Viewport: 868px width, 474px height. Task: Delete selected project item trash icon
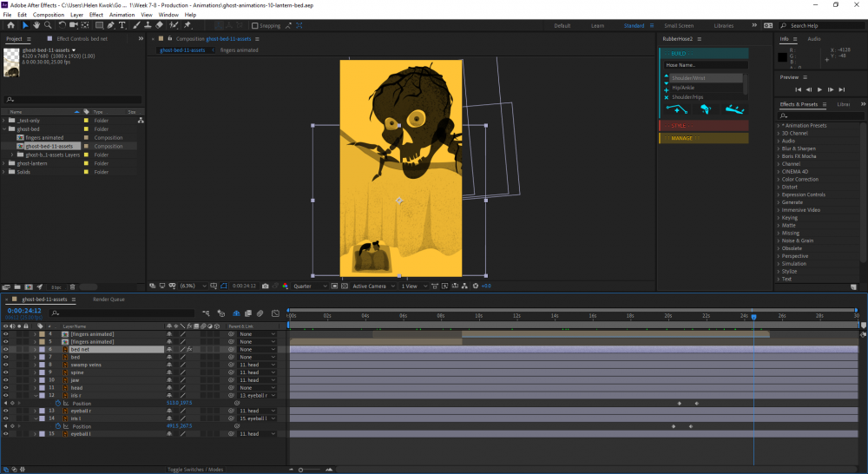coord(73,286)
